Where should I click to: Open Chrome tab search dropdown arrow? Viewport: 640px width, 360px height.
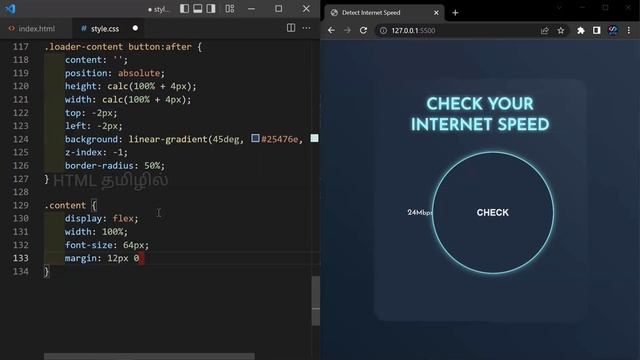coord(559,8)
